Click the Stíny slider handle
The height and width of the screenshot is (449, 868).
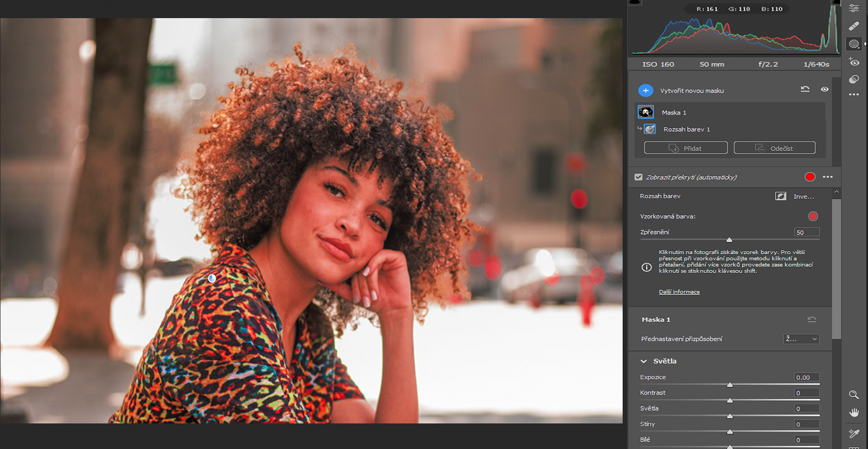(x=730, y=431)
